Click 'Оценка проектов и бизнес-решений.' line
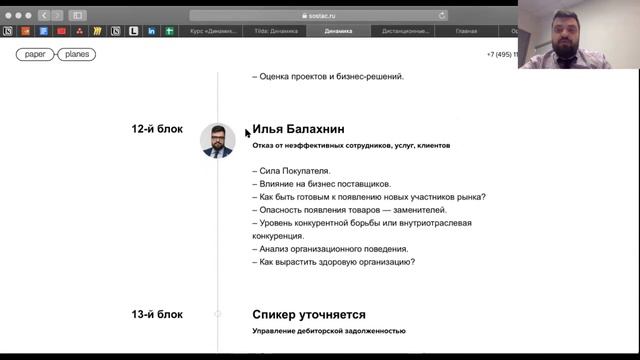Screen dimensions: 640x360 pyautogui.click(x=328, y=77)
